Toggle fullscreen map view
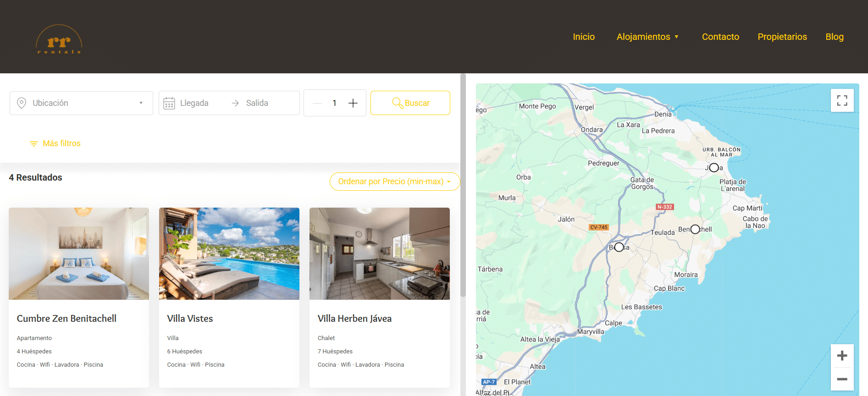Screen dimensions: 868x396 pyautogui.click(x=842, y=100)
